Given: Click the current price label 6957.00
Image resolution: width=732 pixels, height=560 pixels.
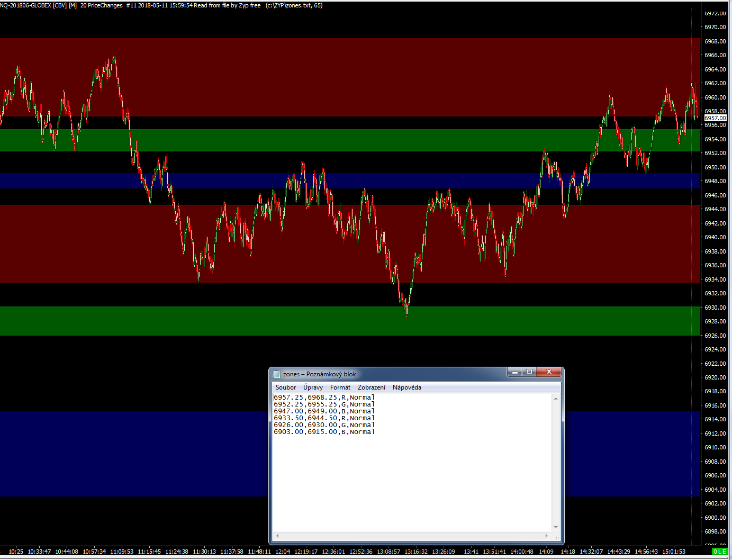Looking at the screenshot, I should 715,118.
